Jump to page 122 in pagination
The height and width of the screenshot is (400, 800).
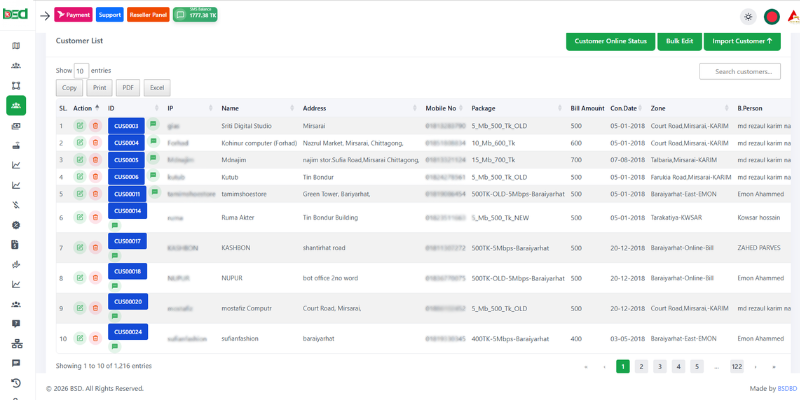737,366
